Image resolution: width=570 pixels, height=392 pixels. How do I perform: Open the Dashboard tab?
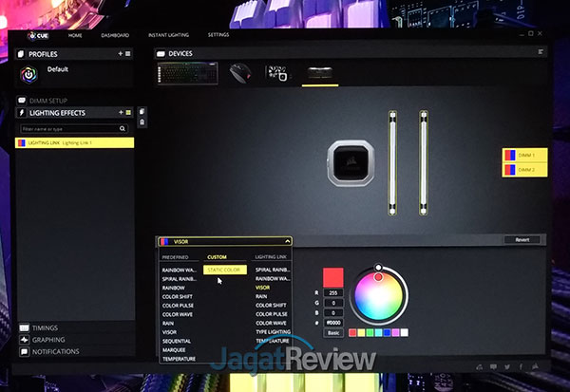[x=113, y=34]
